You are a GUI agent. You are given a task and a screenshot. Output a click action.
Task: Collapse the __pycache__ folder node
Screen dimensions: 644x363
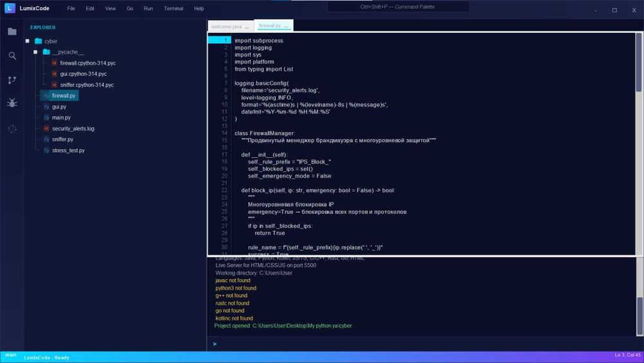[x=35, y=52]
